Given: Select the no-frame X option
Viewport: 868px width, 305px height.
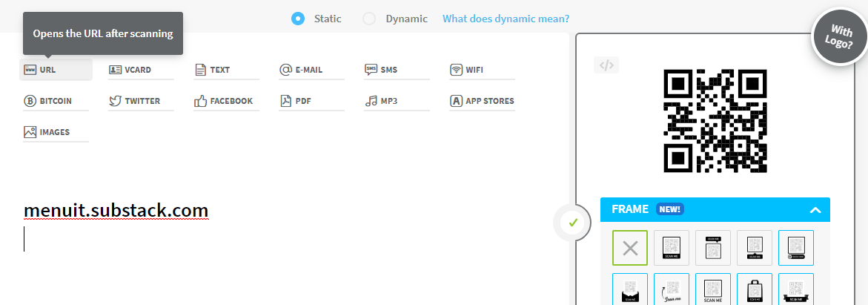Looking at the screenshot, I should pos(630,248).
